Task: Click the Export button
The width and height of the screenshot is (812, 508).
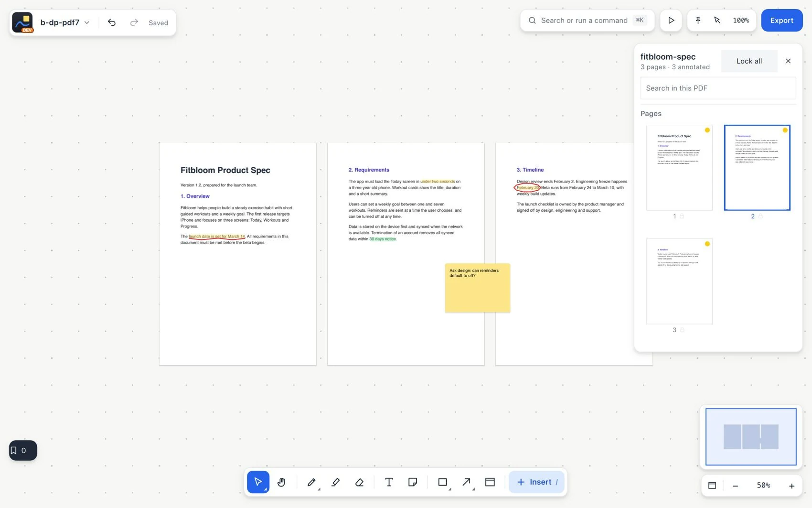Action: click(x=781, y=20)
